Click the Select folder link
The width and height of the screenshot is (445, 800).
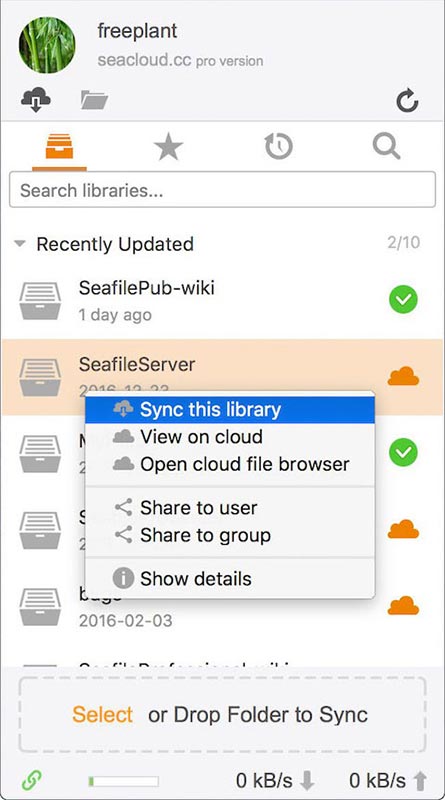point(103,714)
